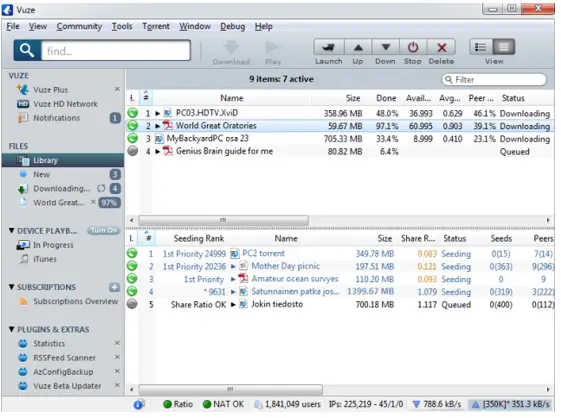This screenshot has height=418, width=561.
Task: Close the Vuze Beta Updater entry
Action: click(117, 385)
